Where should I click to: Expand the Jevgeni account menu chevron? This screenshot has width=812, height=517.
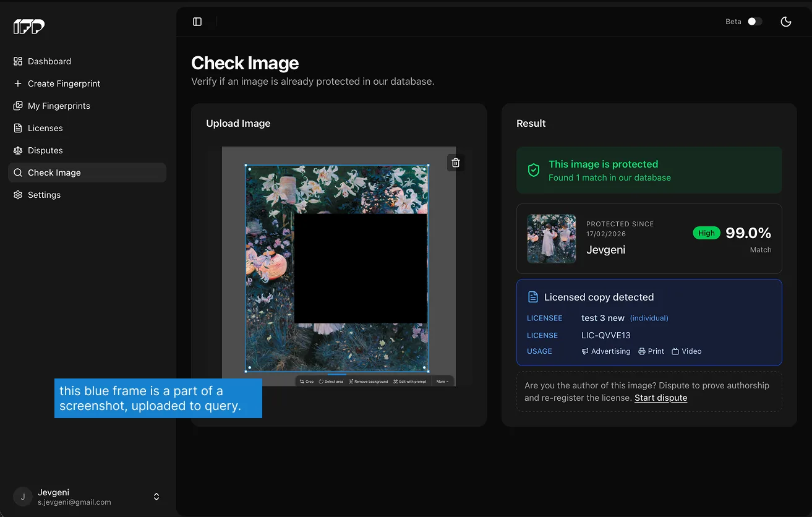click(156, 497)
